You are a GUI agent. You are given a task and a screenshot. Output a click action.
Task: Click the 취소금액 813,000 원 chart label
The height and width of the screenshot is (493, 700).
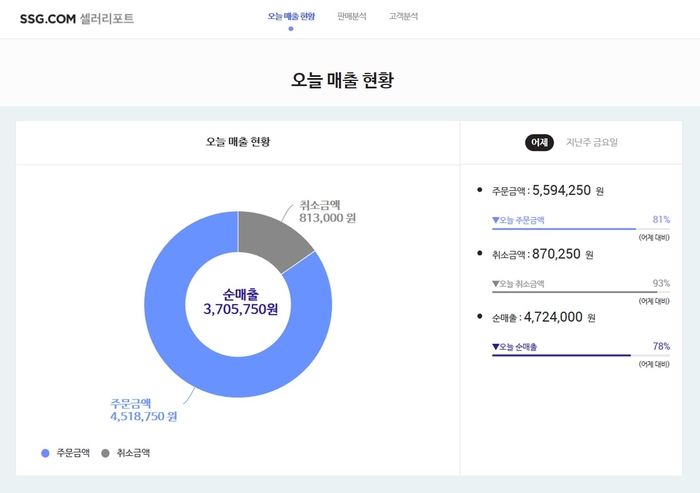pos(327,212)
